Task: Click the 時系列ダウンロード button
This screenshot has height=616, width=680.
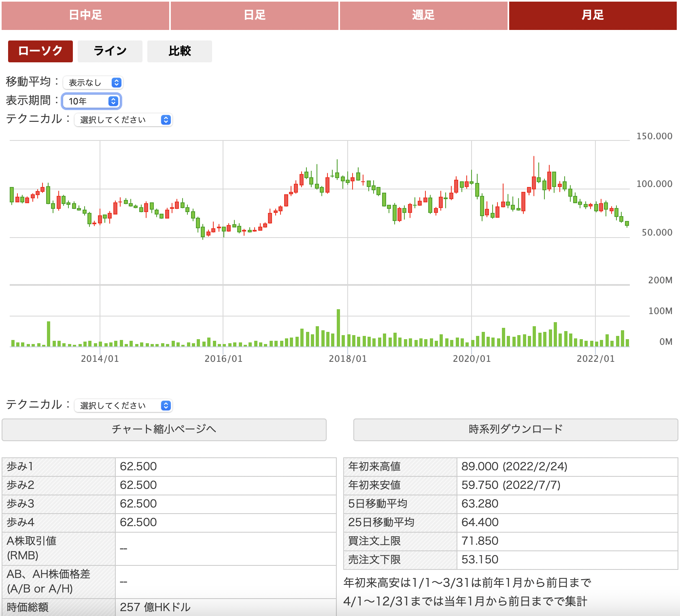Action: 516,429
